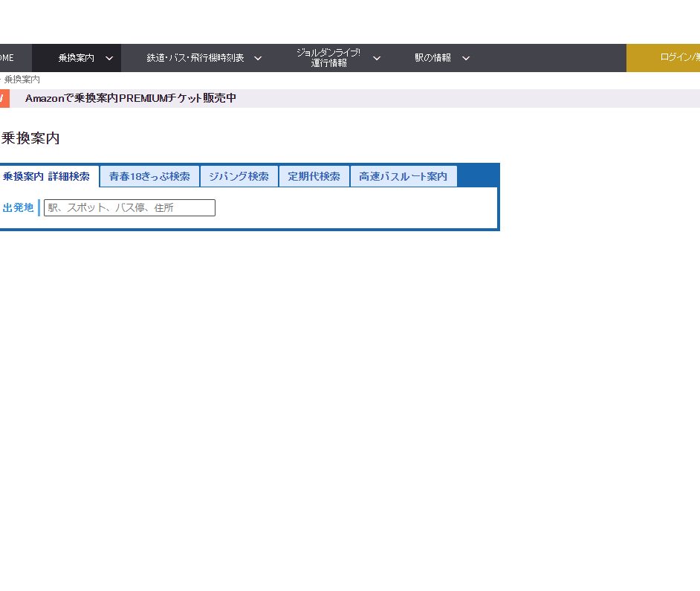This screenshot has width=700, height=591.
Task: Expand the 鉄道・バス・飛行機時刻表 chevron arrow
Action: [x=258, y=58]
